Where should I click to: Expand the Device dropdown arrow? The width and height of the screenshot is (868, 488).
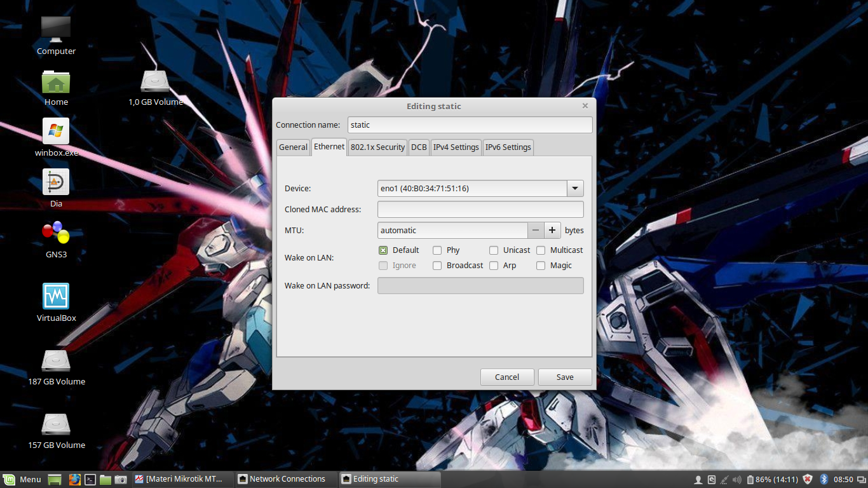click(x=575, y=188)
